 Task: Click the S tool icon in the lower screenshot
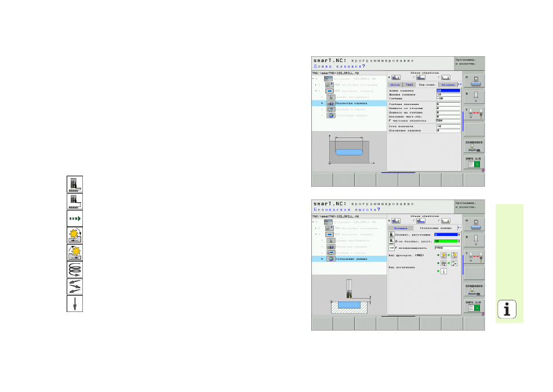point(475,240)
